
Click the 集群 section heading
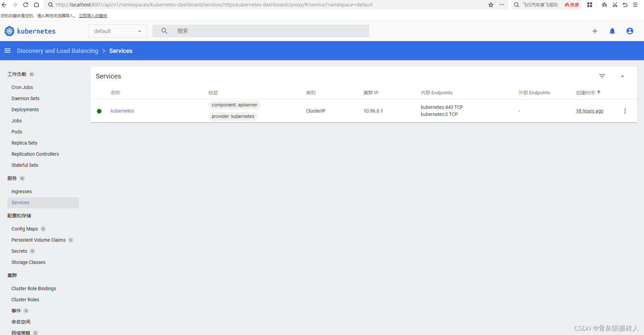(12, 275)
